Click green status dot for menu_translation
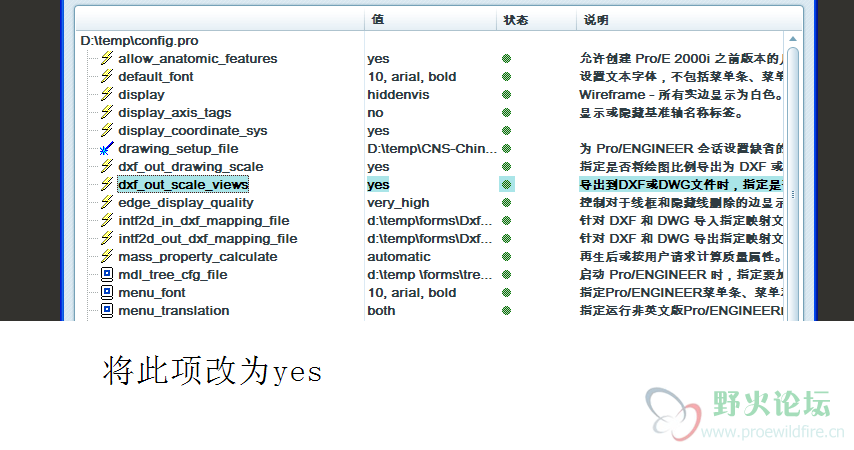854x450 pixels. [x=507, y=310]
